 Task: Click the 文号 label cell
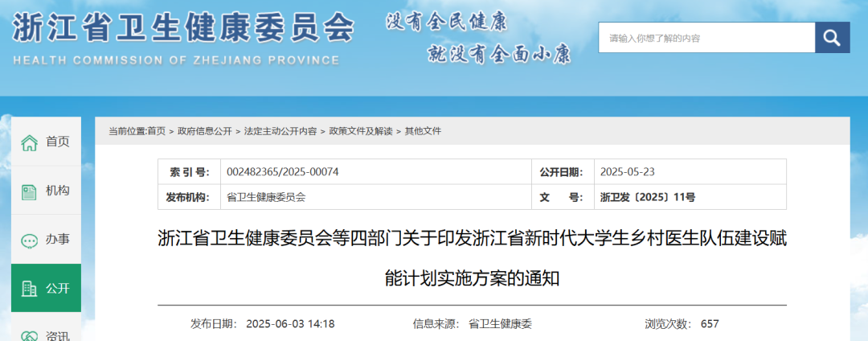point(563,197)
